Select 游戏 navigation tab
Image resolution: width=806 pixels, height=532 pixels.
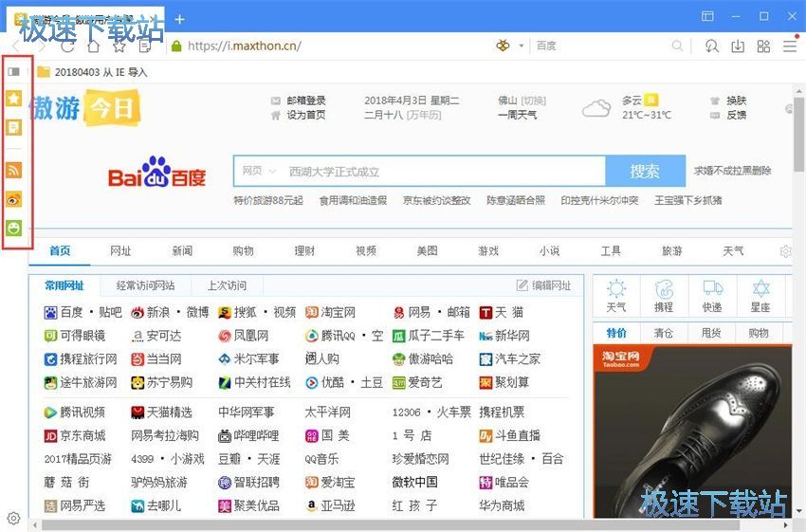tap(488, 251)
